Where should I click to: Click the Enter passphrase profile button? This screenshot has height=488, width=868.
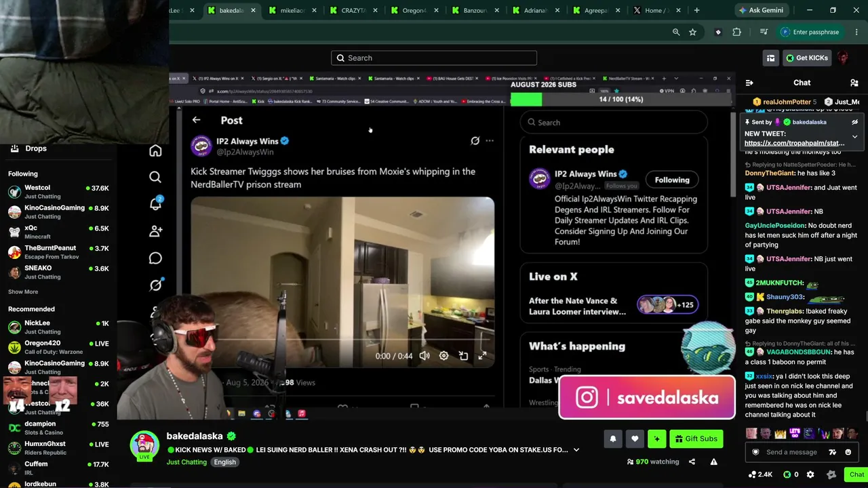click(810, 32)
